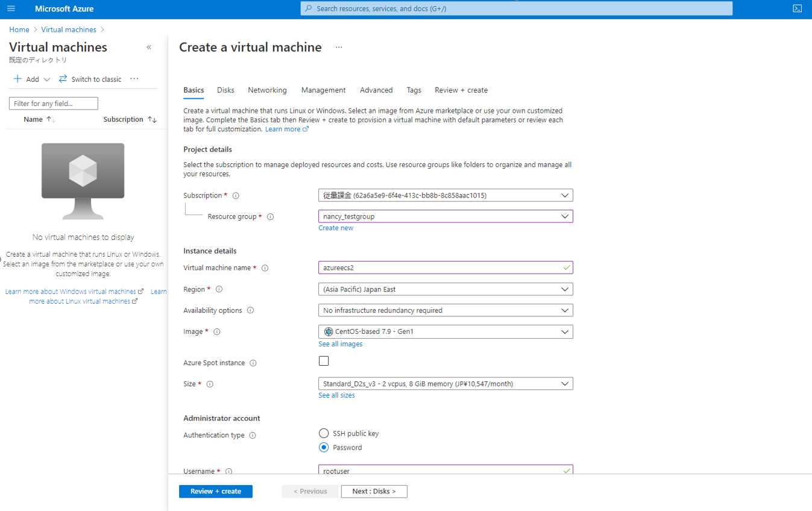This screenshot has height=511, width=812.
Task: Sort by Name column arrows
Action: [51, 119]
